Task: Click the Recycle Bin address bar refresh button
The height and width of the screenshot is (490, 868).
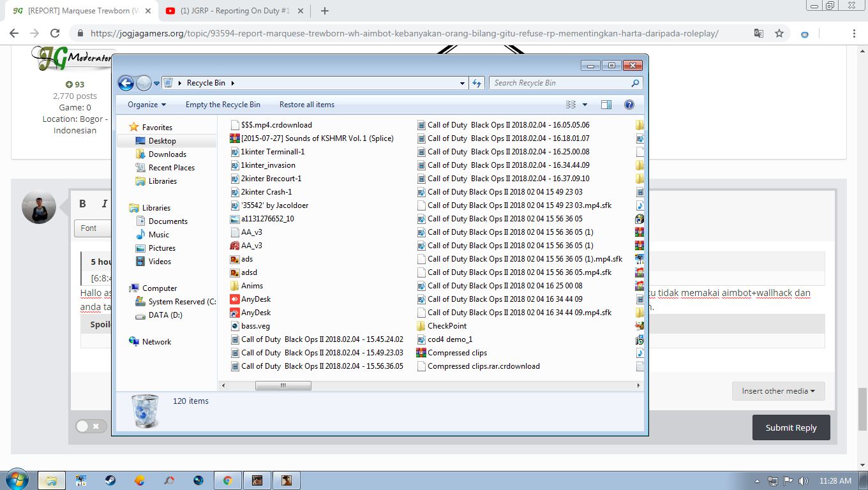Action: [477, 83]
